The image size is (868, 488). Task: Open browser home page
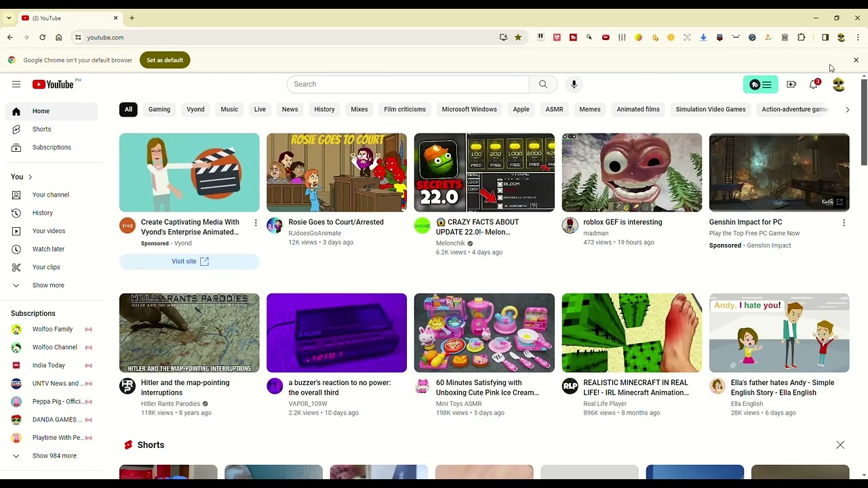click(x=58, y=37)
